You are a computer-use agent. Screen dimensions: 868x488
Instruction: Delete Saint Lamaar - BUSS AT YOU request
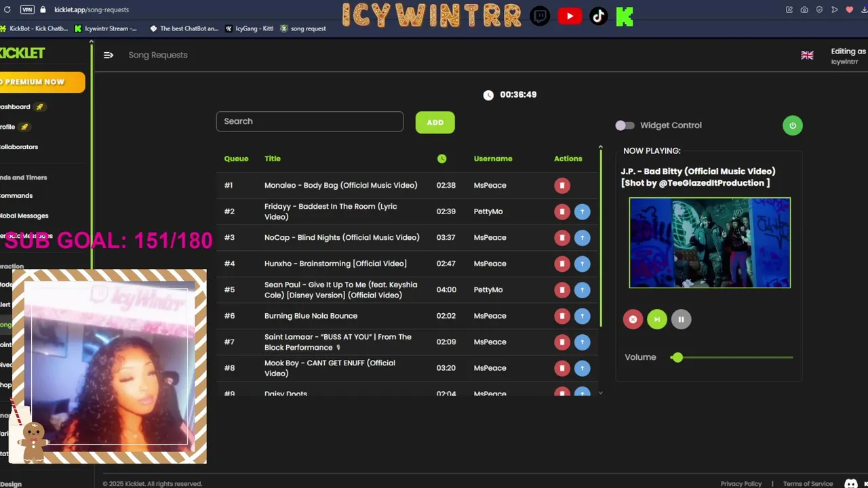562,342
